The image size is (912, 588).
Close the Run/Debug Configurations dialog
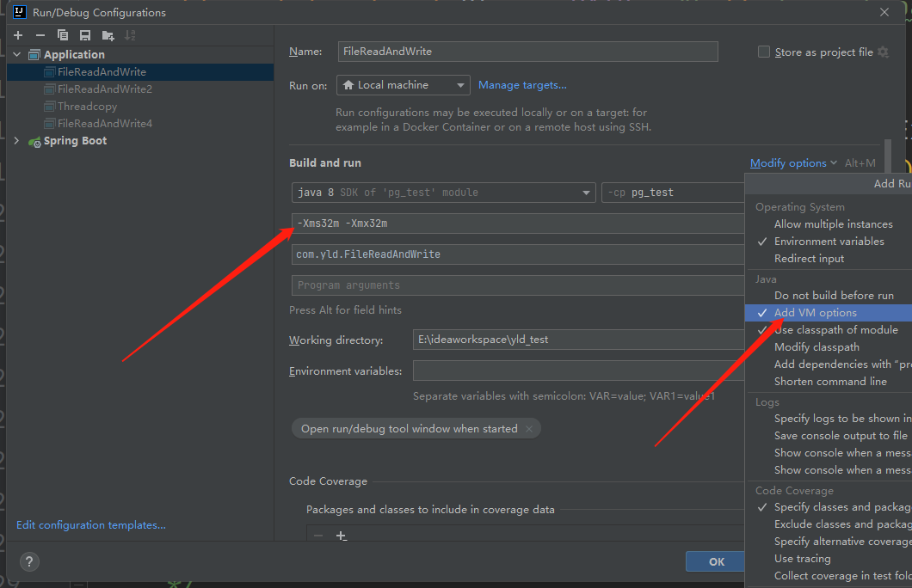pyautogui.click(x=884, y=12)
